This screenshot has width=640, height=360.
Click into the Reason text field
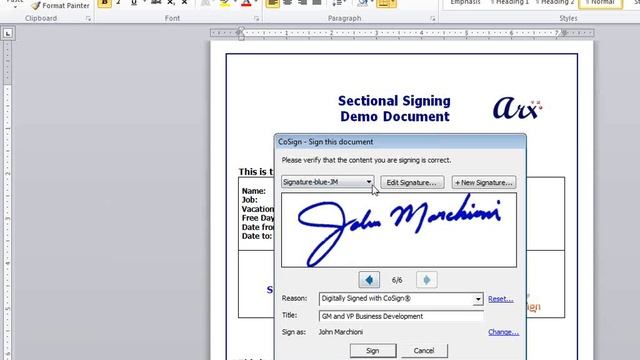[396, 299]
